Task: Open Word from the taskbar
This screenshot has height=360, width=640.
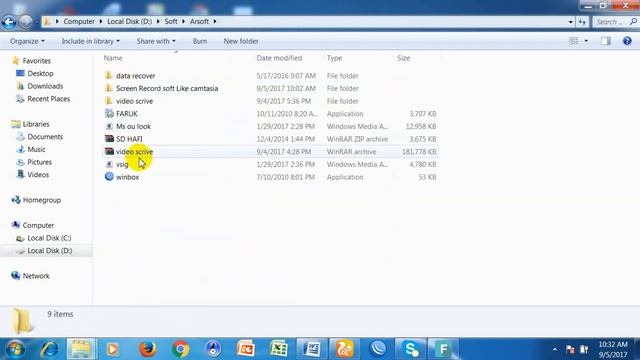Action: [312, 349]
